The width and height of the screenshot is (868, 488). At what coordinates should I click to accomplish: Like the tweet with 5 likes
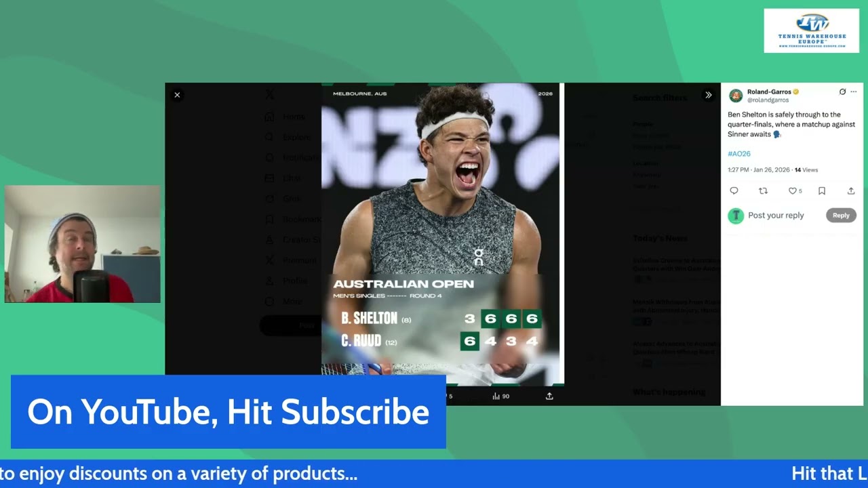795,191
